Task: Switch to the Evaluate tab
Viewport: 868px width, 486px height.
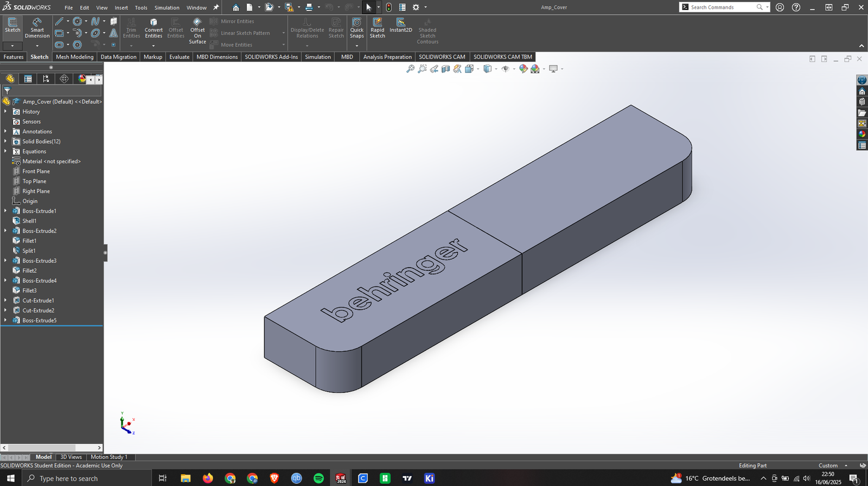Action: [179, 57]
